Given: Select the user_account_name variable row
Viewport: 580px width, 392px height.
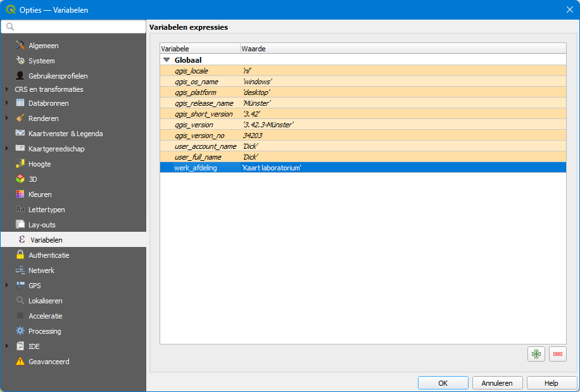Looking at the screenshot, I should 363,146.
